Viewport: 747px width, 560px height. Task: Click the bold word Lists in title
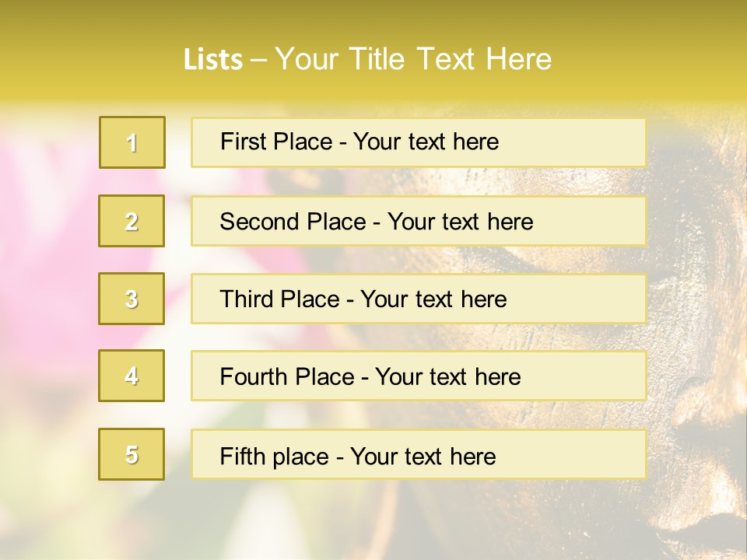pos(213,59)
